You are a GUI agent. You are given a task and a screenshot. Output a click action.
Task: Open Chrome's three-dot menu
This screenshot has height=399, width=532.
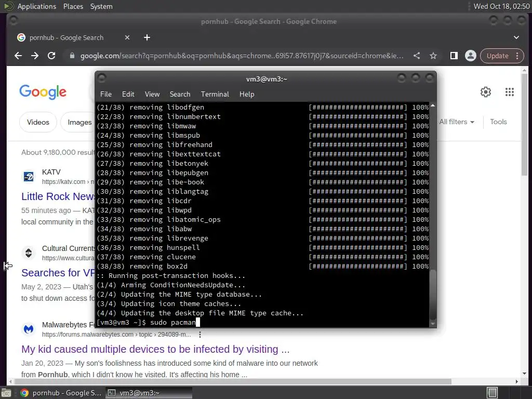click(x=517, y=56)
